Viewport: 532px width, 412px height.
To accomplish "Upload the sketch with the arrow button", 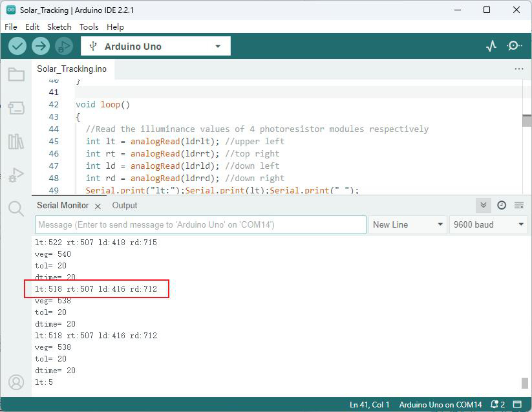I will 41,46.
